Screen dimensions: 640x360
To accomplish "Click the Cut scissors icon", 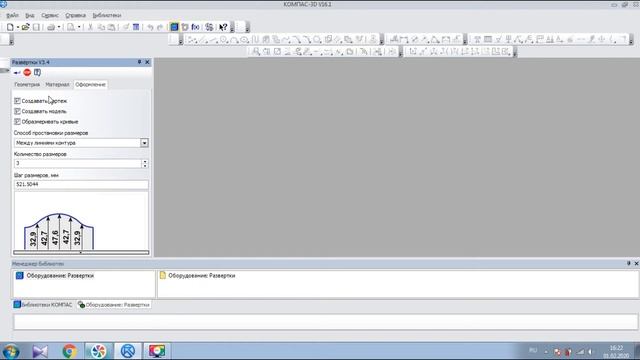I will coord(90,27).
